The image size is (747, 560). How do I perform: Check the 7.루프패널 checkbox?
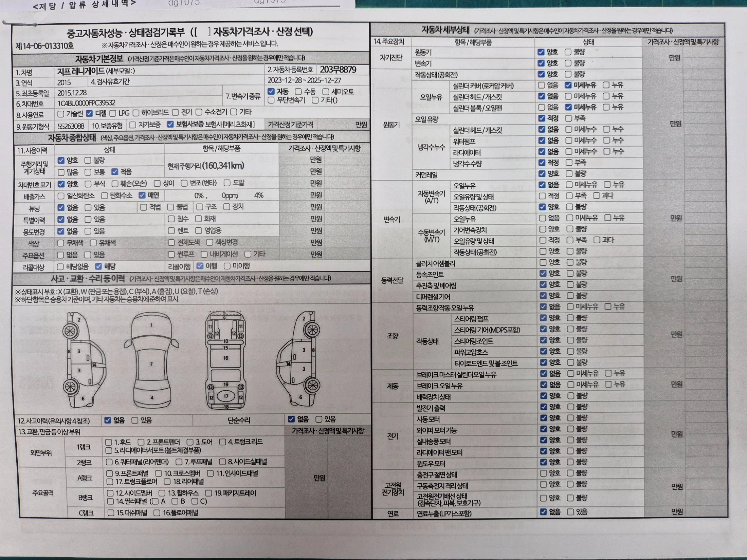point(179,462)
